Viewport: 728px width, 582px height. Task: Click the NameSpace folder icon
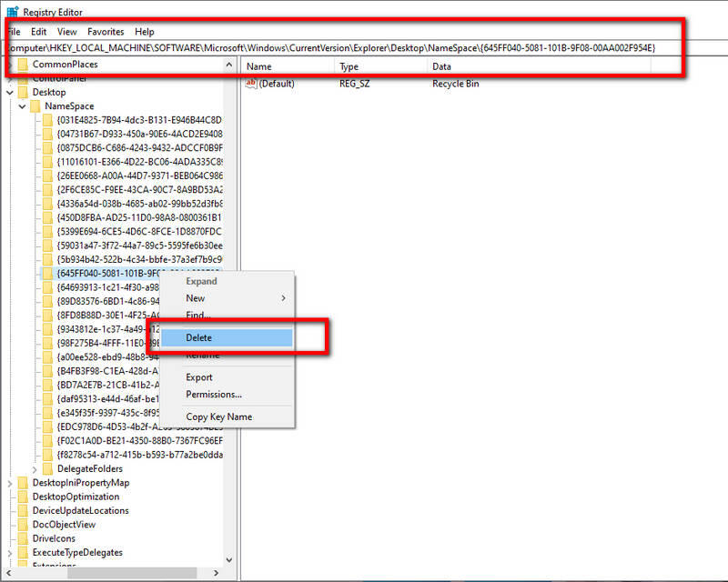35,106
